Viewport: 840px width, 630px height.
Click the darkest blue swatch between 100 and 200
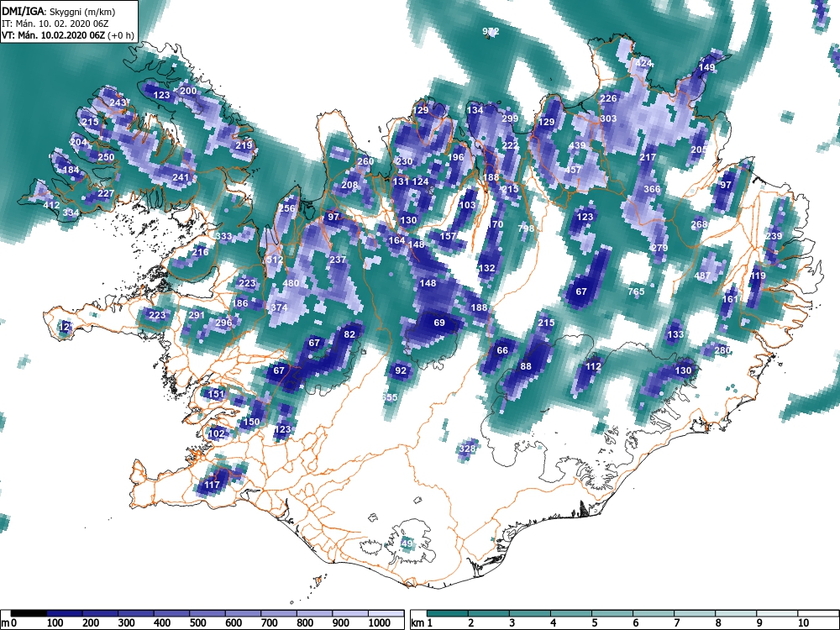point(65,613)
